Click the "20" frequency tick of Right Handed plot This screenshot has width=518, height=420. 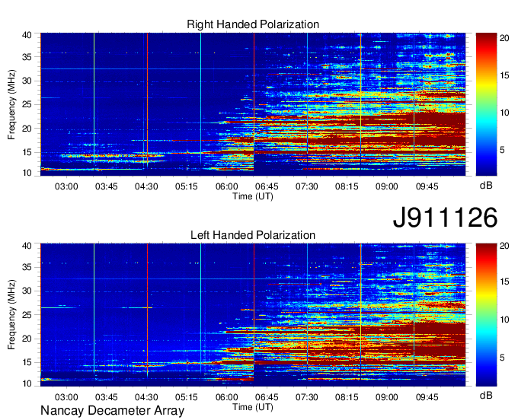27,129
